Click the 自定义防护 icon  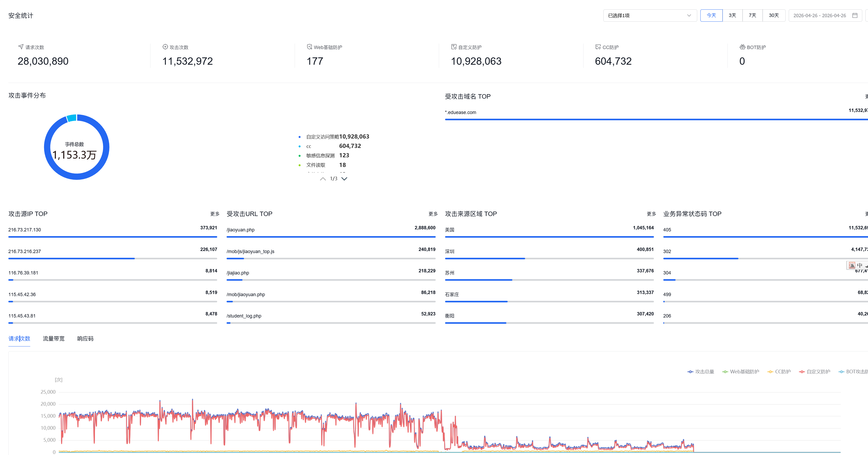(x=454, y=47)
